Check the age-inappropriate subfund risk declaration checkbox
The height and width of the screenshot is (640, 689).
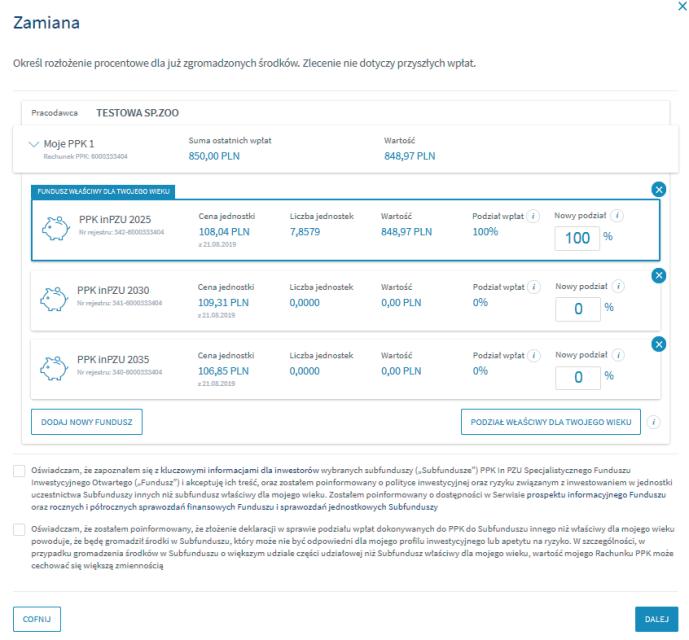(x=19, y=528)
